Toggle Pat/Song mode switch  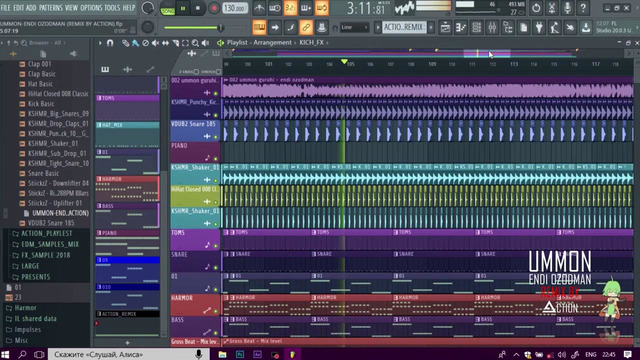167,8
